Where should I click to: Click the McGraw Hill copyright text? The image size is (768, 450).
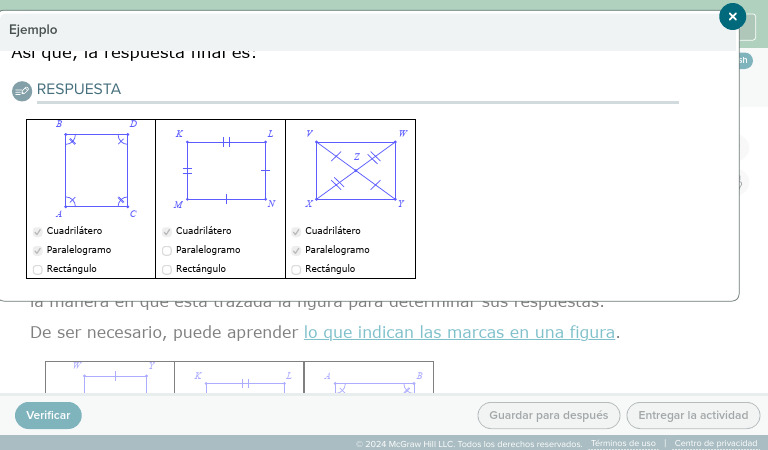(x=469, y=444)
